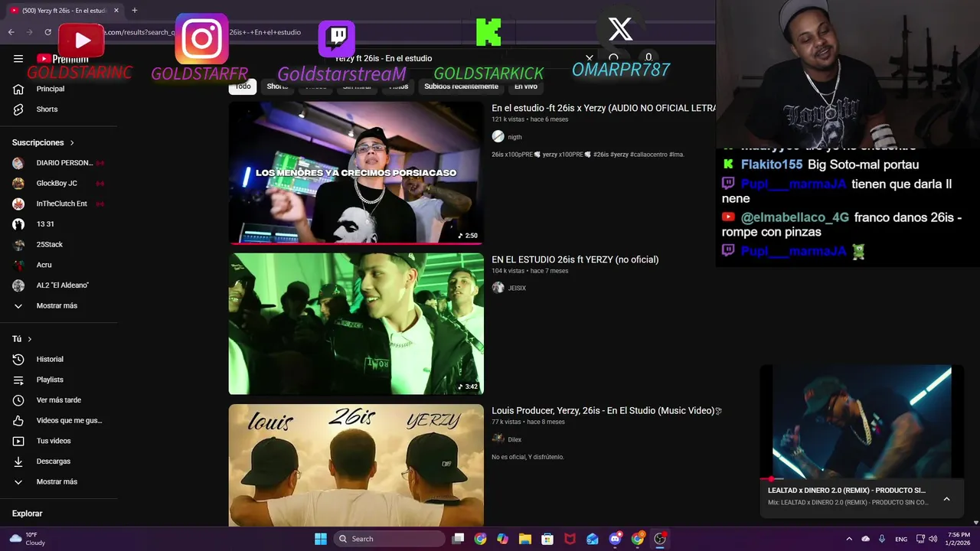Click the Explorar section heading
This screenshot has width=980, height=551.
(x=28, y=514)
